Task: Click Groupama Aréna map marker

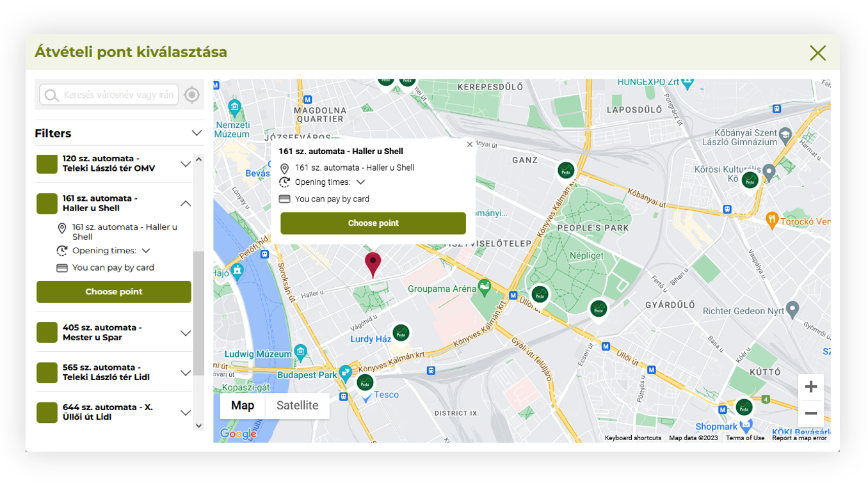Action: 485,286
